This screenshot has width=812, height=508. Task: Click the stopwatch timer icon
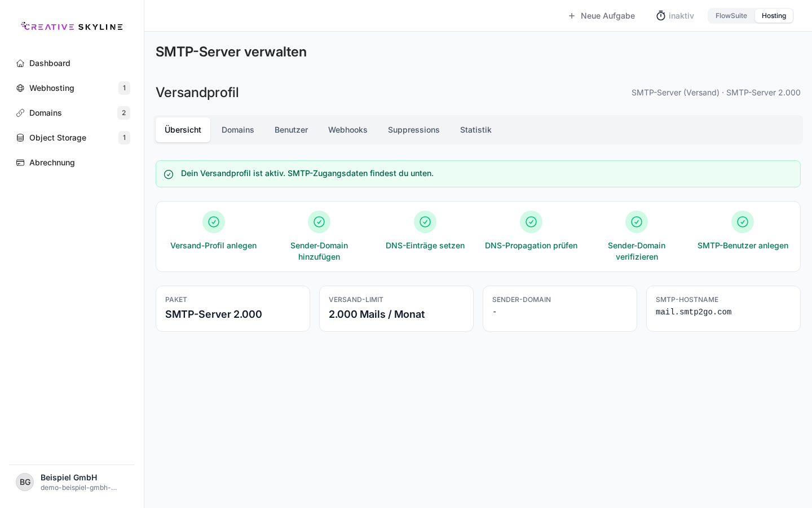coord(661,16)
